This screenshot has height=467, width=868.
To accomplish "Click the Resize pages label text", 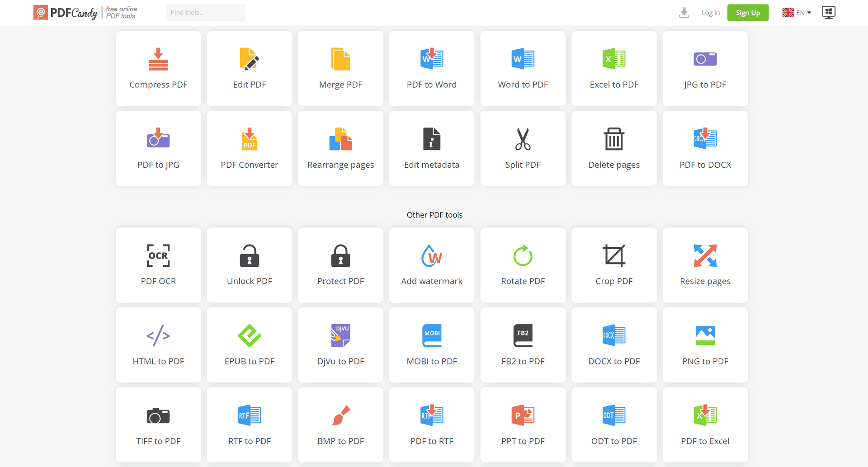I will tap(705, 281).
